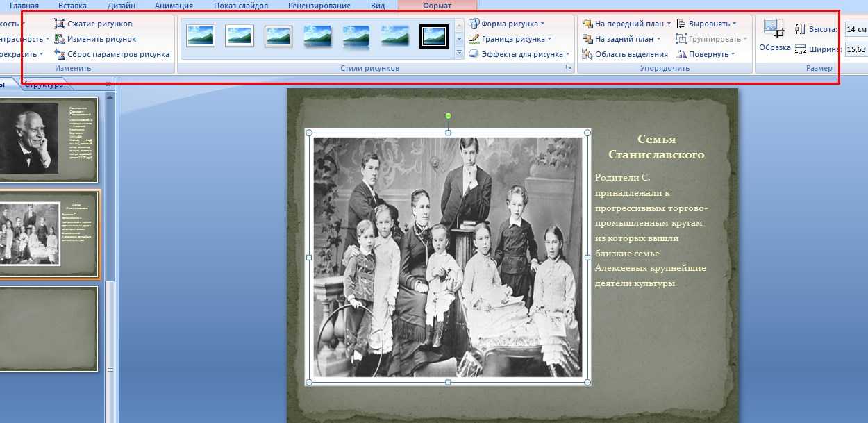Open the Анимация ribbon tab
The width and height of the screenshot is (868, 423).
tap(174, 6)
